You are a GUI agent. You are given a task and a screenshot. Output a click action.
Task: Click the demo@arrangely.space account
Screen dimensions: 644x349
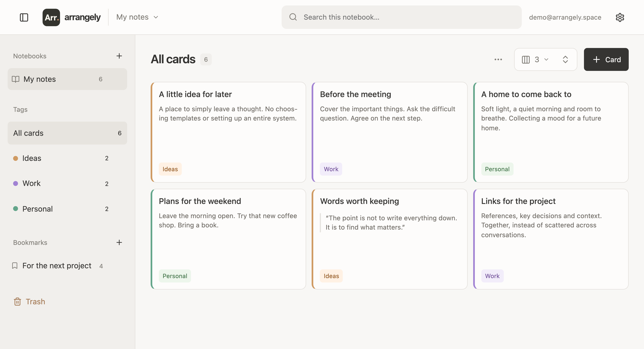pyautogui.click(x=565, y=17)
